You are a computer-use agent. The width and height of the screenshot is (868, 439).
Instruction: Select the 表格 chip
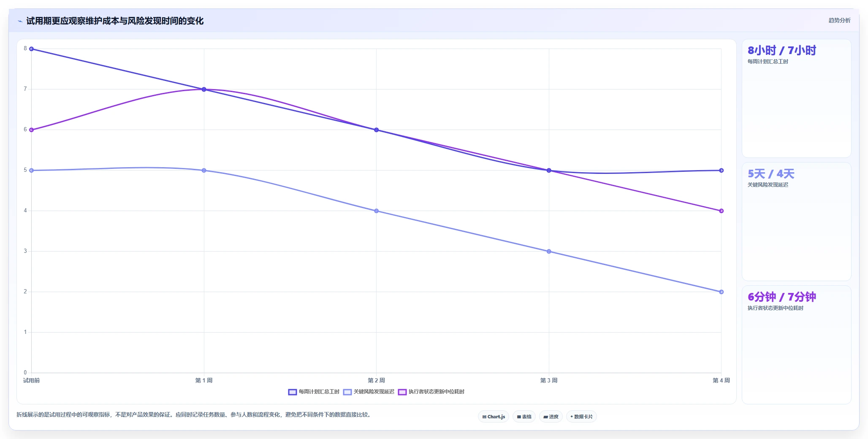pyautogui.click(x=524, y=417)
